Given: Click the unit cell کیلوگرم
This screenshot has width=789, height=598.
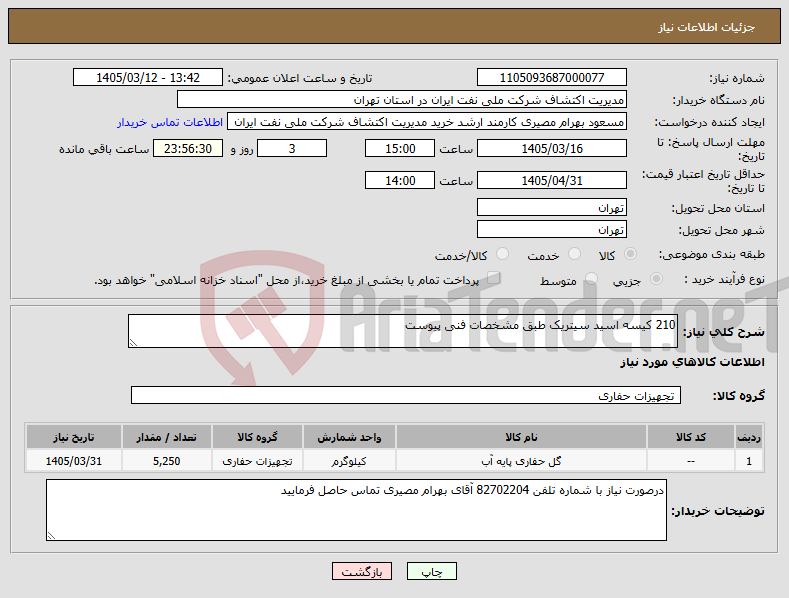Looking at the screenshot, I should (x=349, y=461).
